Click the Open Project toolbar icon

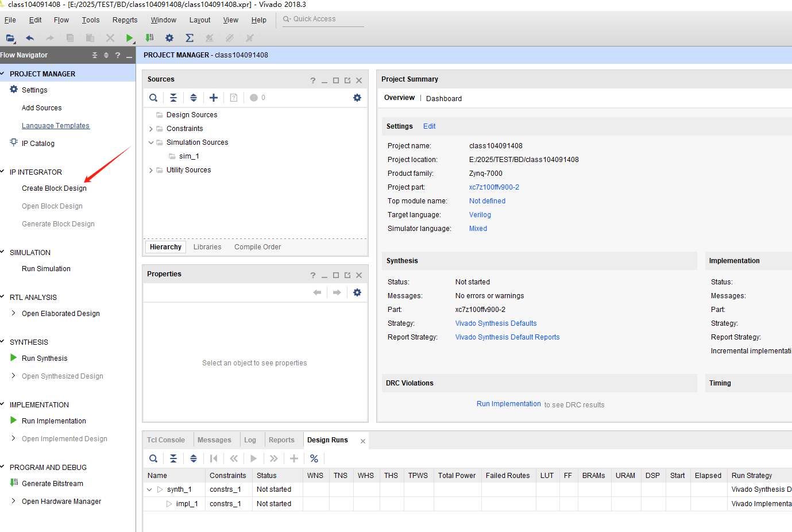pyautogui.click(x=10, y=38)
